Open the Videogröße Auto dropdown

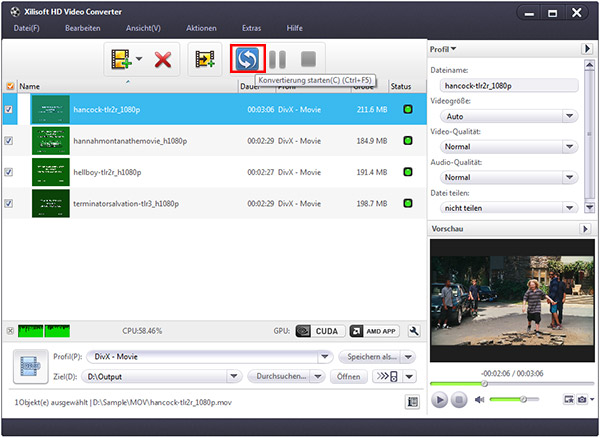(x=570, y=116)
